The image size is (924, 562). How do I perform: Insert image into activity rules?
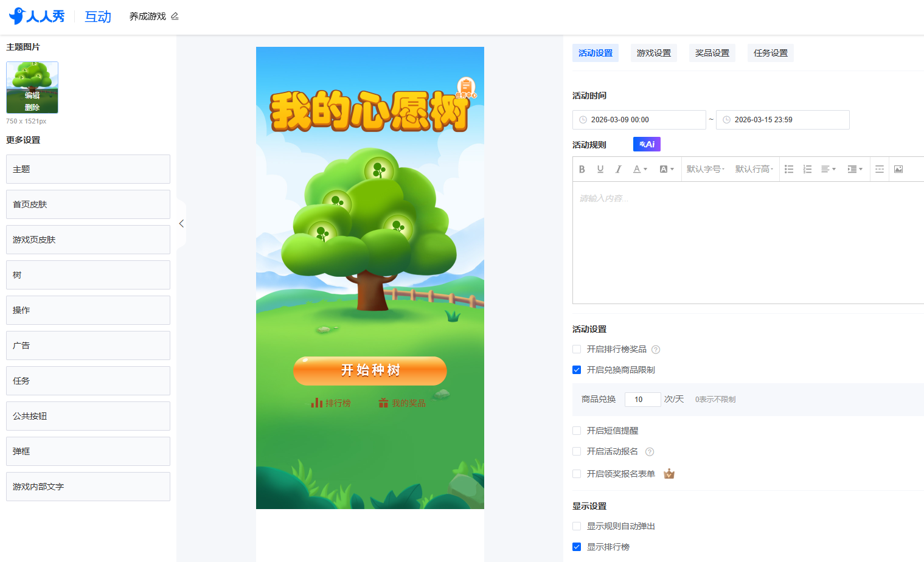(898, 169)
